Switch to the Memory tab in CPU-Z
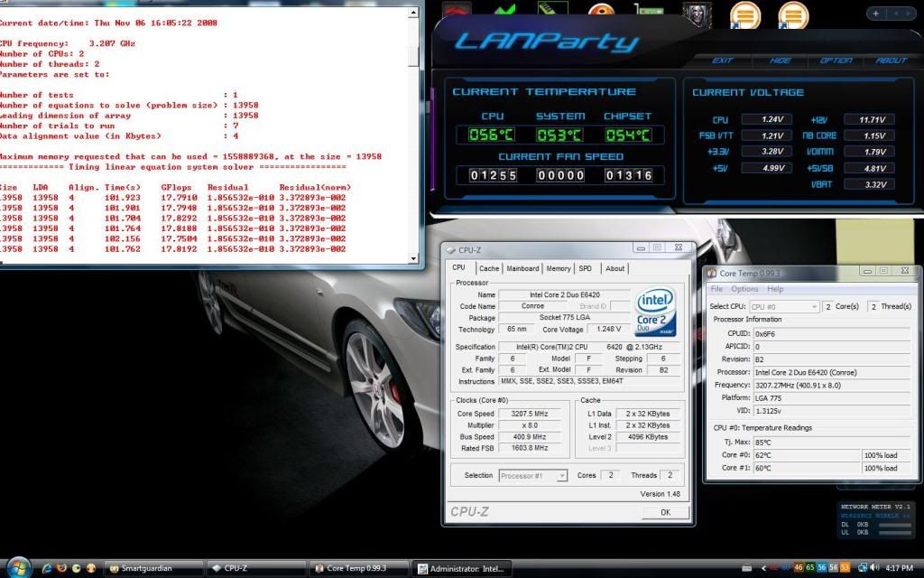 tap(559, 268)
